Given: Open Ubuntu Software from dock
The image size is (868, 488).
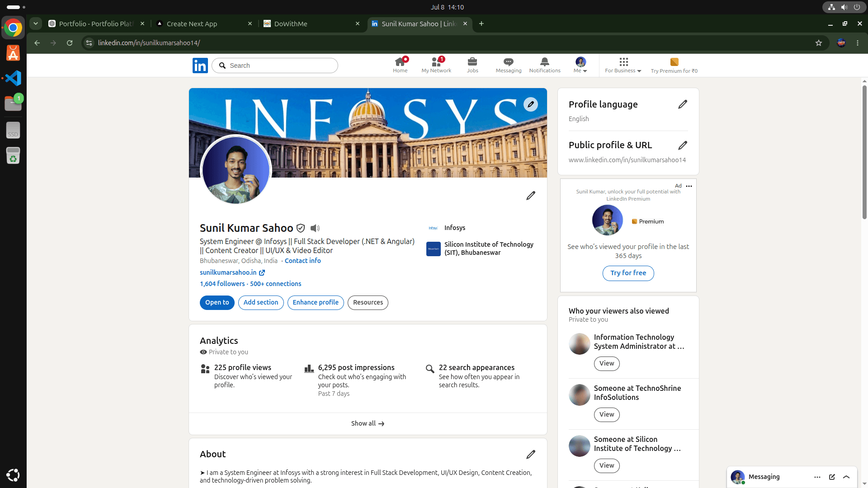Looking at the screenshot, I should pos(13,53).
